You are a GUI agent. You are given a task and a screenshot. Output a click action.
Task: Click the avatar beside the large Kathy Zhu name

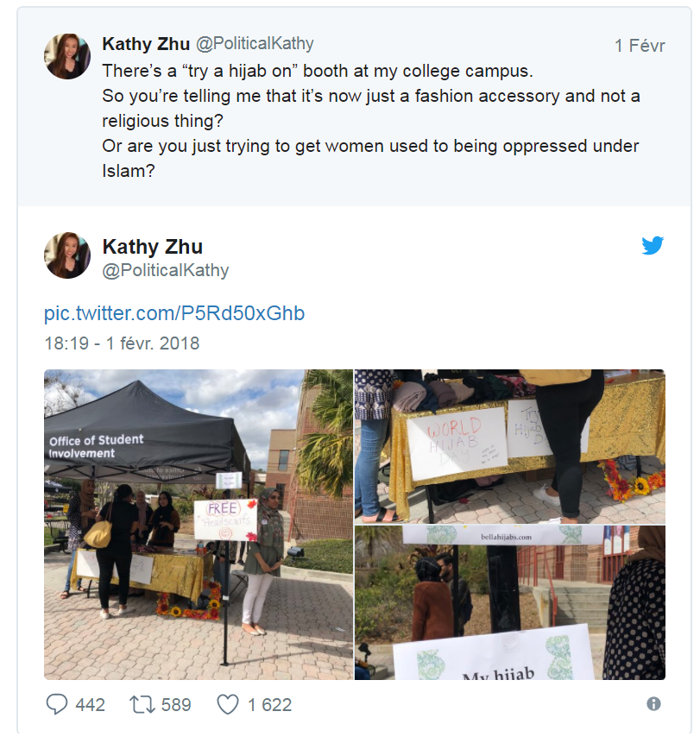pos(67,255)
